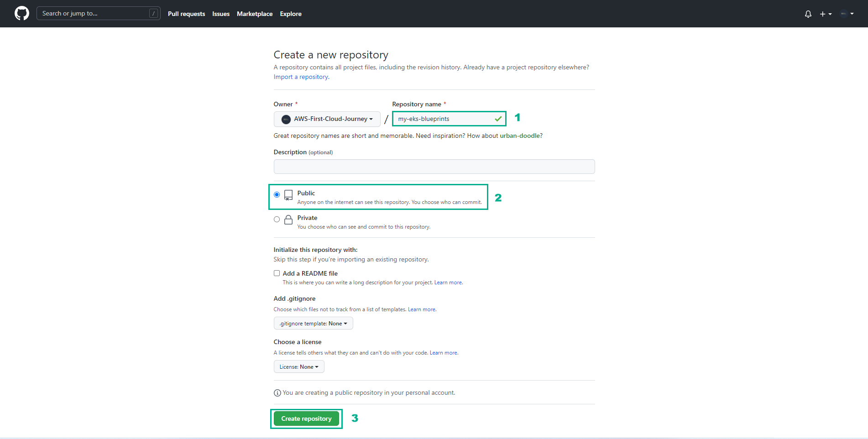This screenshot has width=868, height=439.
Task: Open Learn more link for license
Action: point(444,353)
